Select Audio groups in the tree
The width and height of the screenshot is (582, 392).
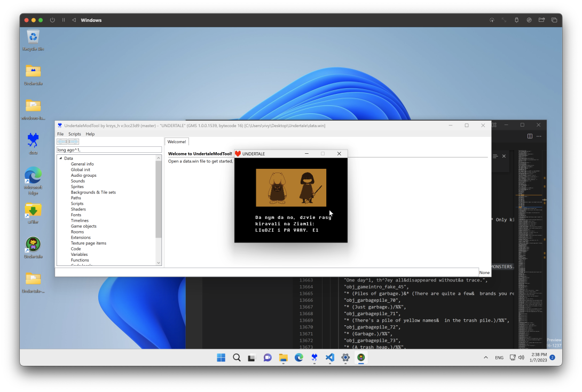pyautogui.click(x=83, y=175)
